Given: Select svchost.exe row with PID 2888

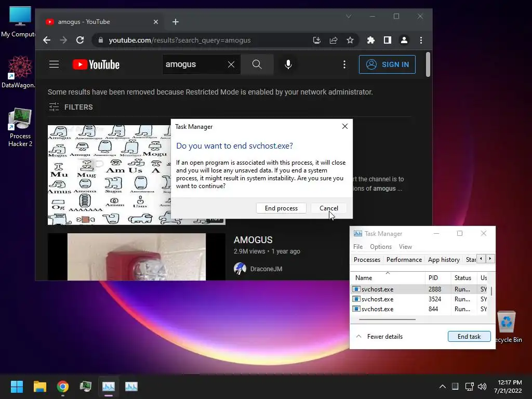Looking at the screenshot, I should [x=419, y=289].
